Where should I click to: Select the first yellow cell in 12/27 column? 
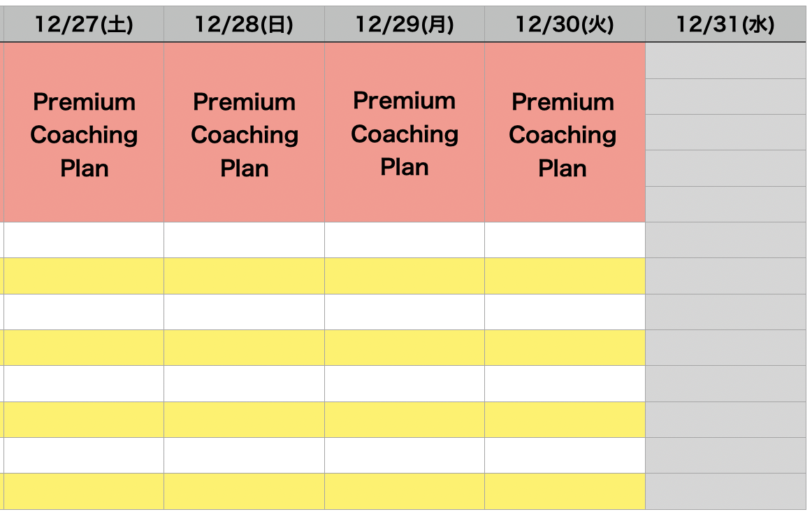point(84,276)
